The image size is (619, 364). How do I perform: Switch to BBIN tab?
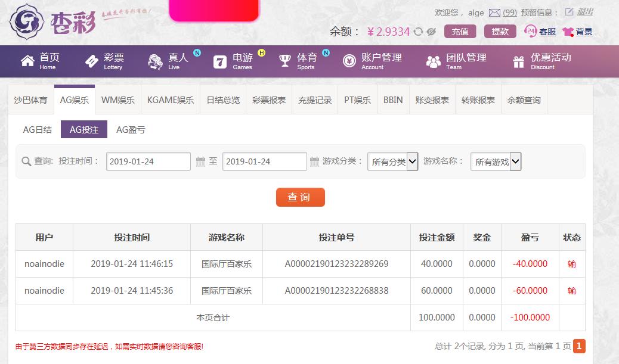393,99
